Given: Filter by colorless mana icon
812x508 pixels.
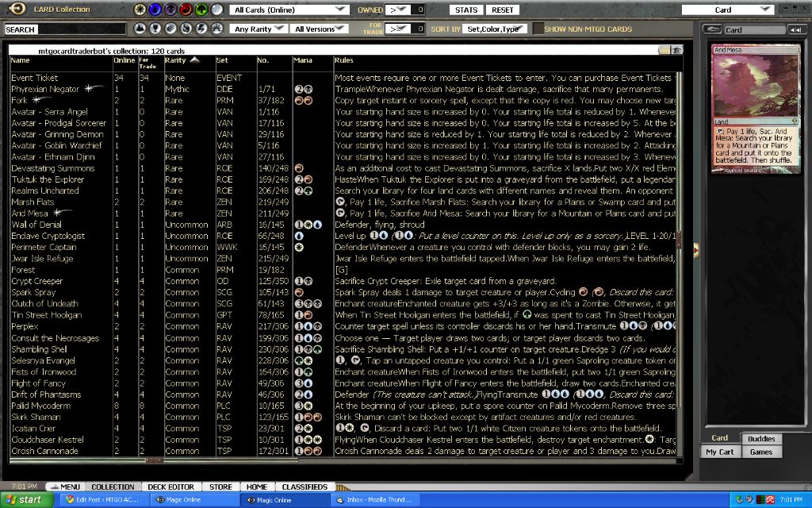Looking at the screenshot, I should pyautogui.click(x=216, y=10).
